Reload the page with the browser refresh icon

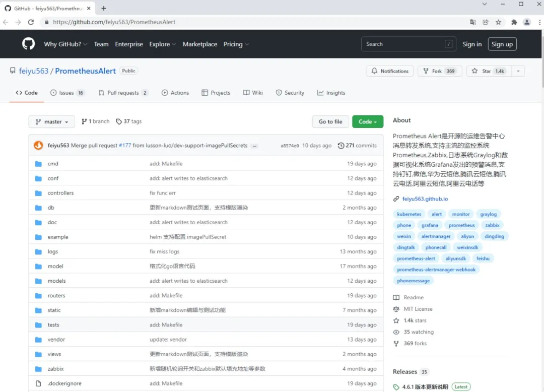tap(31, 22)
